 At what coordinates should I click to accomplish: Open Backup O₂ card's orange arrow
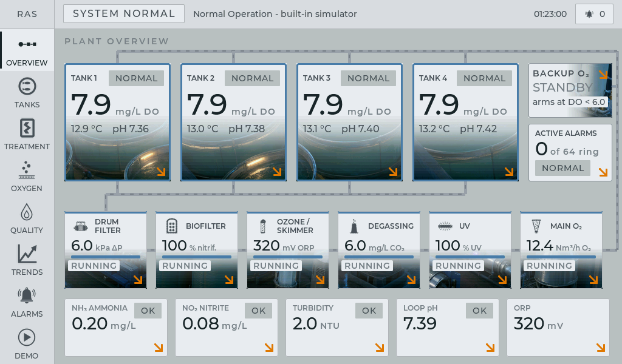603,75
